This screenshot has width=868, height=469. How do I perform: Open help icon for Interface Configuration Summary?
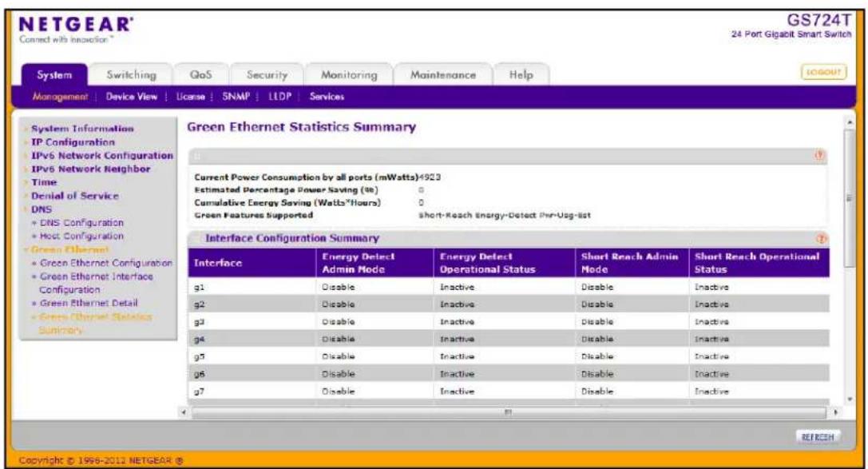coord(822,239)
